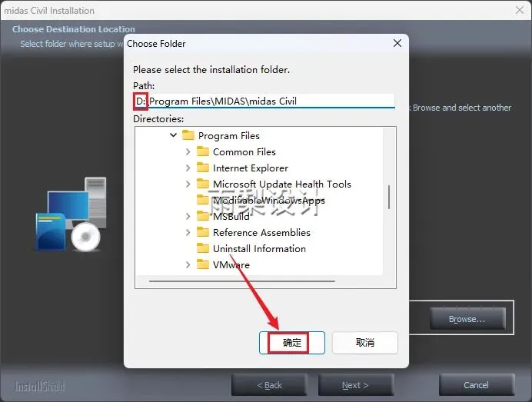
Task: Click the Next button in installer
Action: [x=356, y=385]
